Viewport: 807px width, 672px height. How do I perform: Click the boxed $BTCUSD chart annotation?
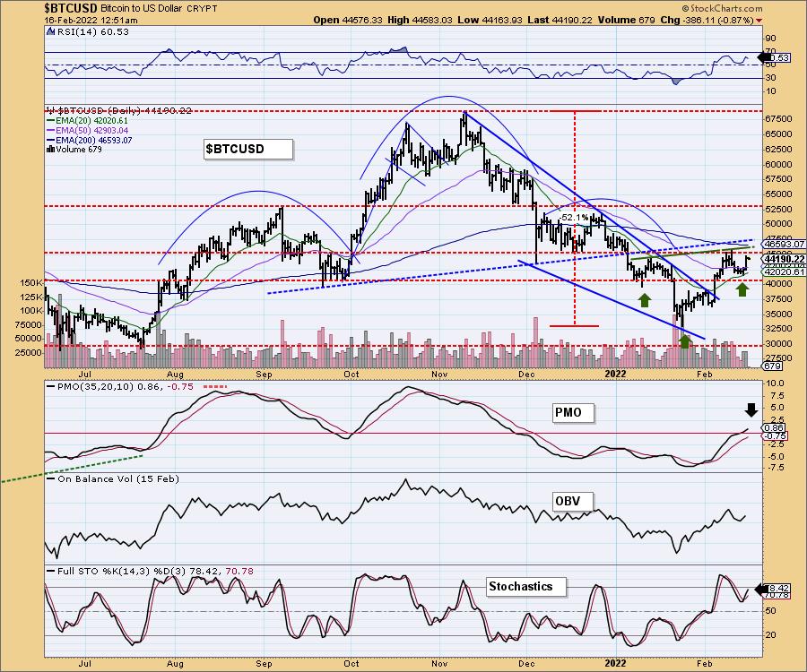(248, 149)
